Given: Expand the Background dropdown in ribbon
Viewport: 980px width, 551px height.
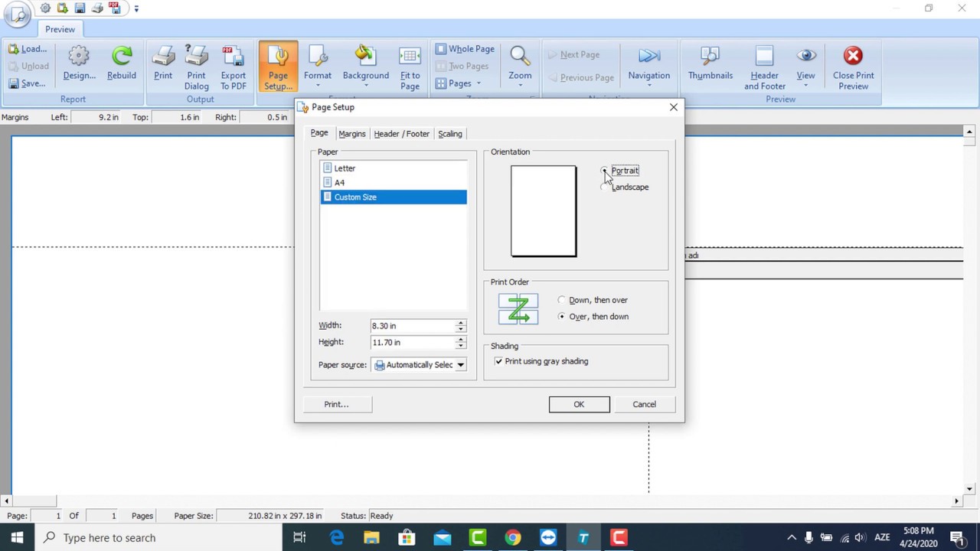Looking at the screenshot, I should 366,86.
